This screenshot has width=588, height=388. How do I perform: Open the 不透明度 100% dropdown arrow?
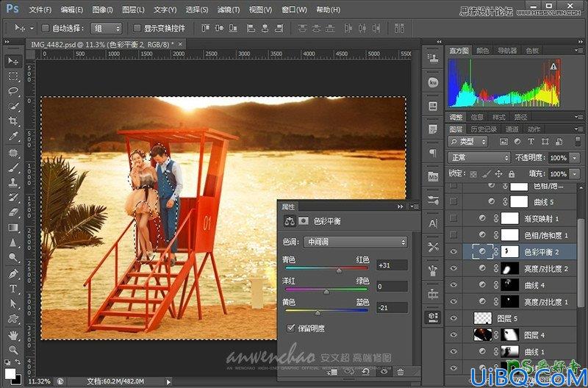[x=575, y=158]
